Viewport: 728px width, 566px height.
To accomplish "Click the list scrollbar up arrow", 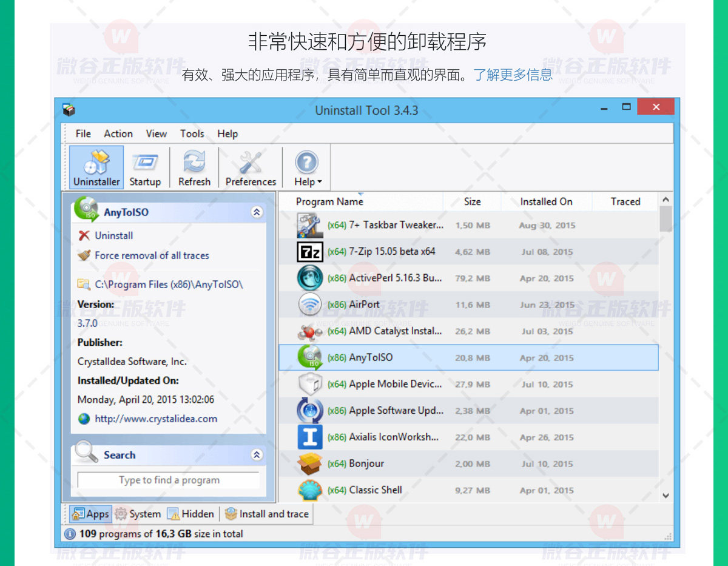I will tap(666, 200).
